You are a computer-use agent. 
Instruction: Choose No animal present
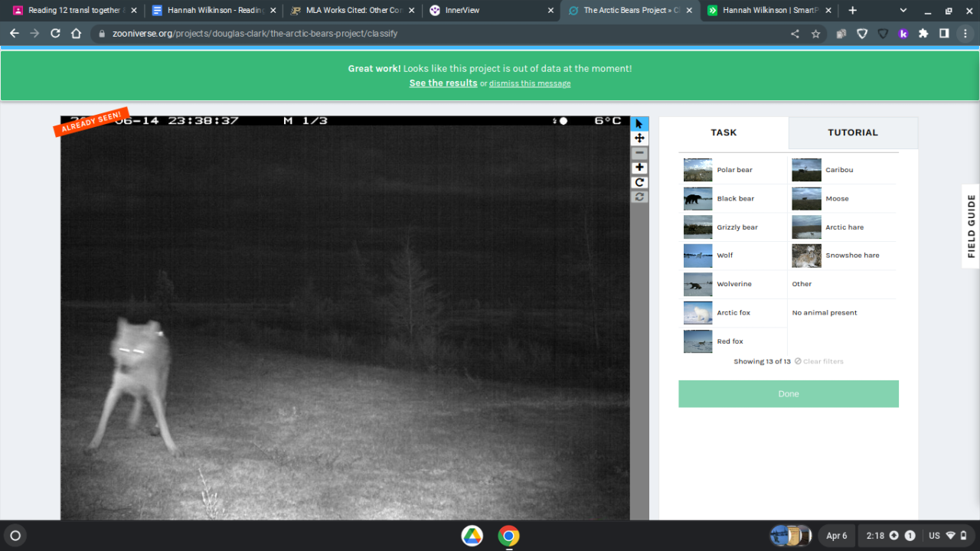[x=841, y=313]
